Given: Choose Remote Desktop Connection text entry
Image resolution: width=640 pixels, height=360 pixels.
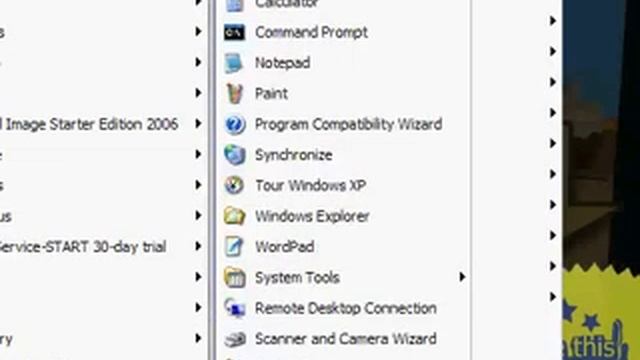Looking at the screenshot, I should pyautogui.click(x=346, y=308).
